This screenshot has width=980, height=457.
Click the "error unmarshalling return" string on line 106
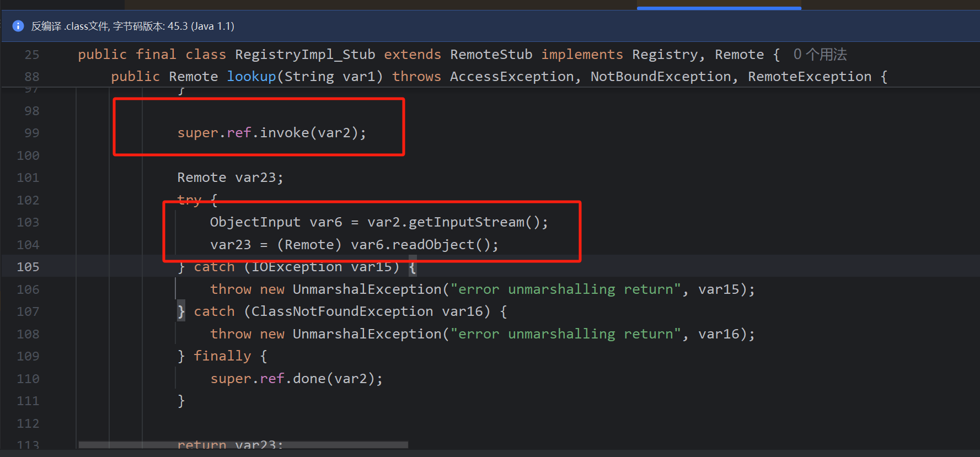tap(566, 289)
